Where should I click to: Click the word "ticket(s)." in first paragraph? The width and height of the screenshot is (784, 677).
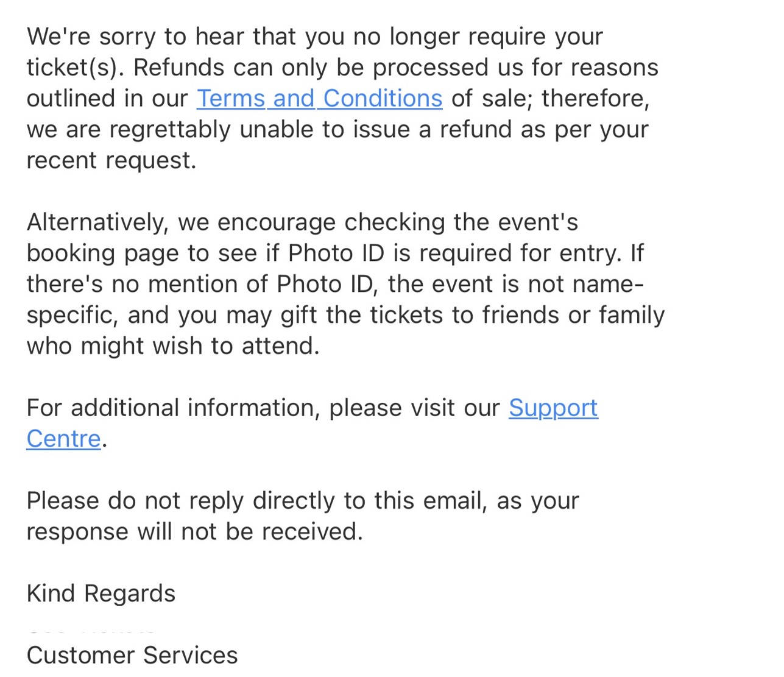[75, 68]
